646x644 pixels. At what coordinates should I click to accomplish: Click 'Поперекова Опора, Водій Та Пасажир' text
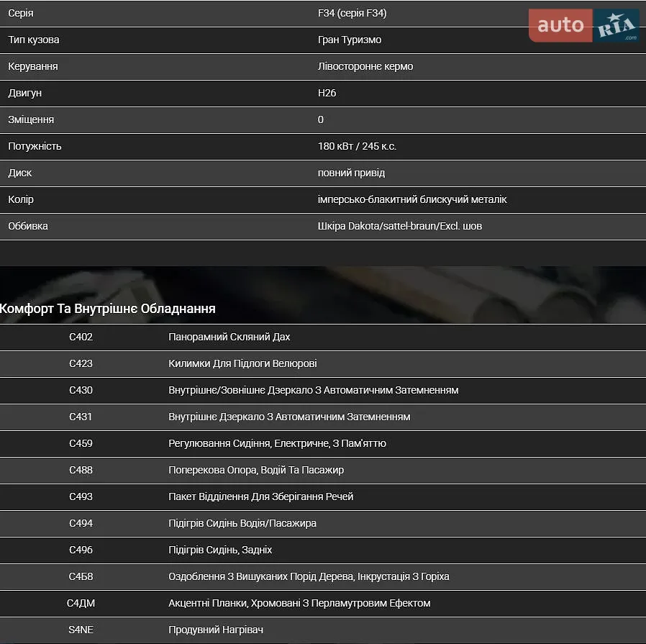pyautogui.click(x=256, y=470)
